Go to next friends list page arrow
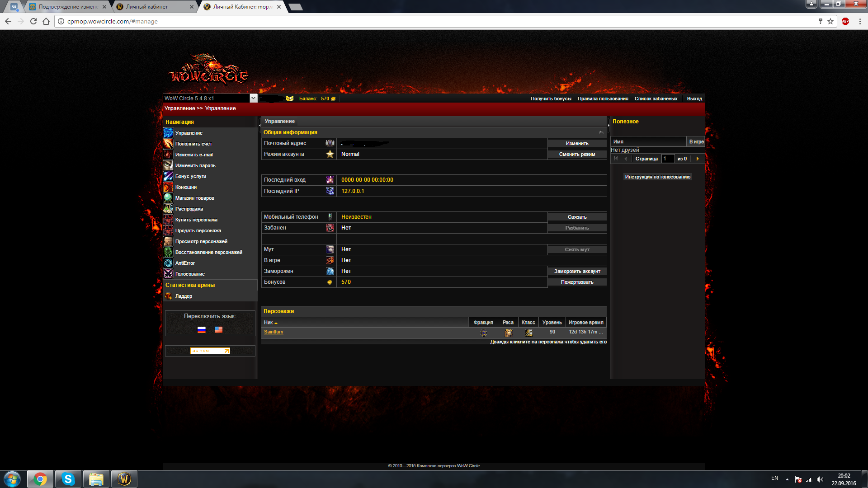868x488 pixels. [698, 159]
